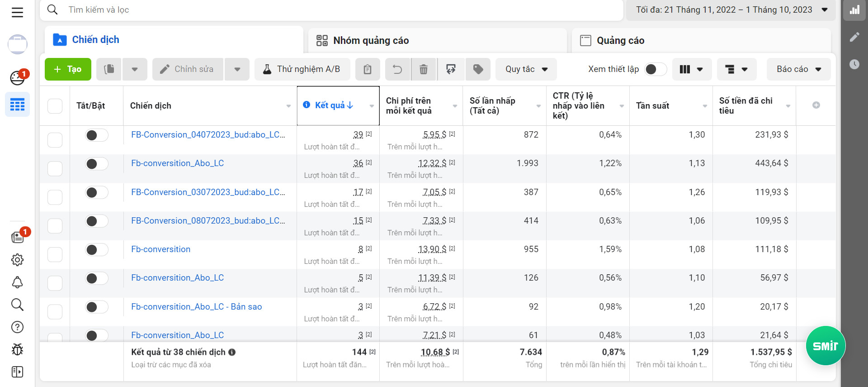Expand the dropdown arrow beside Chỉnh sửa

coord(237,69)
